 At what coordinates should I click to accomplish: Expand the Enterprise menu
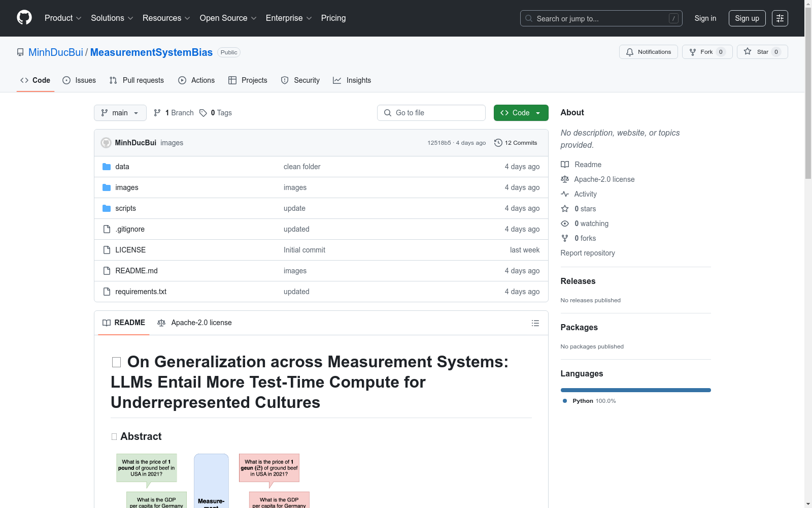[289, 18]
